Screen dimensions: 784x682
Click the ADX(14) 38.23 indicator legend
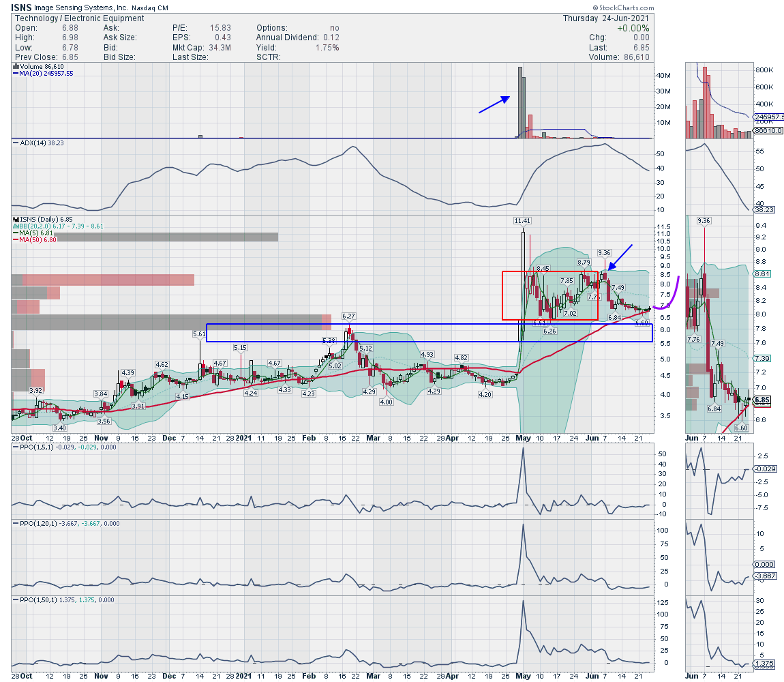38,143
